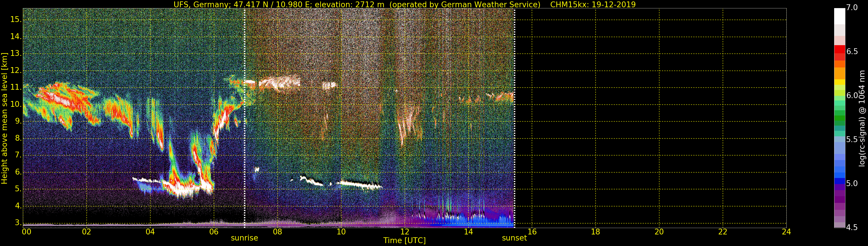Screen dimensions: 868x246
Task: Click the 'Height above mean sea level [km]' label
Action: [x=4, y=118]
